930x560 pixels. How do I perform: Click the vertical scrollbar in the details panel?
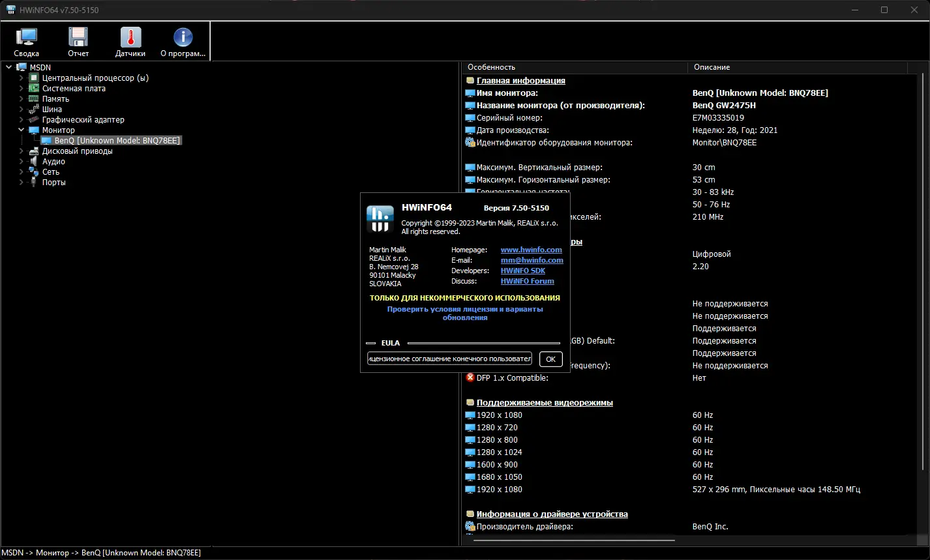923,271
